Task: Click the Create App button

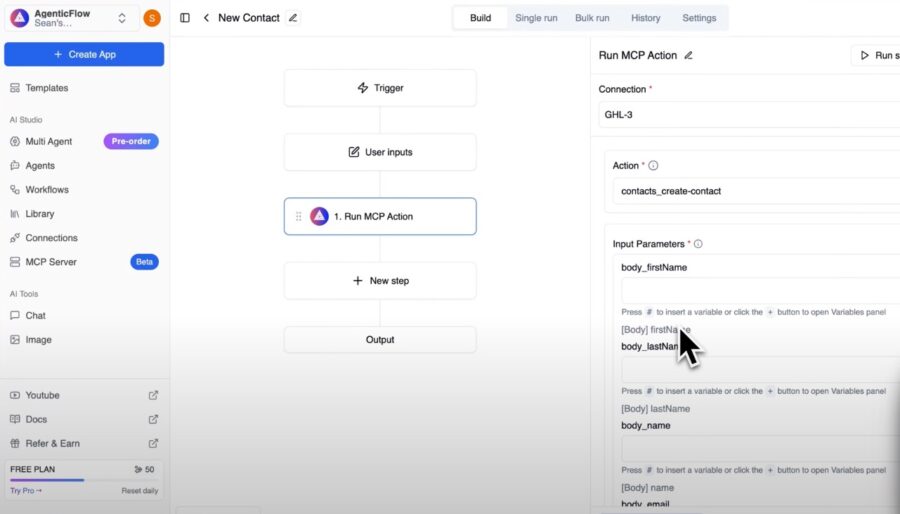Action: (84, 54)
